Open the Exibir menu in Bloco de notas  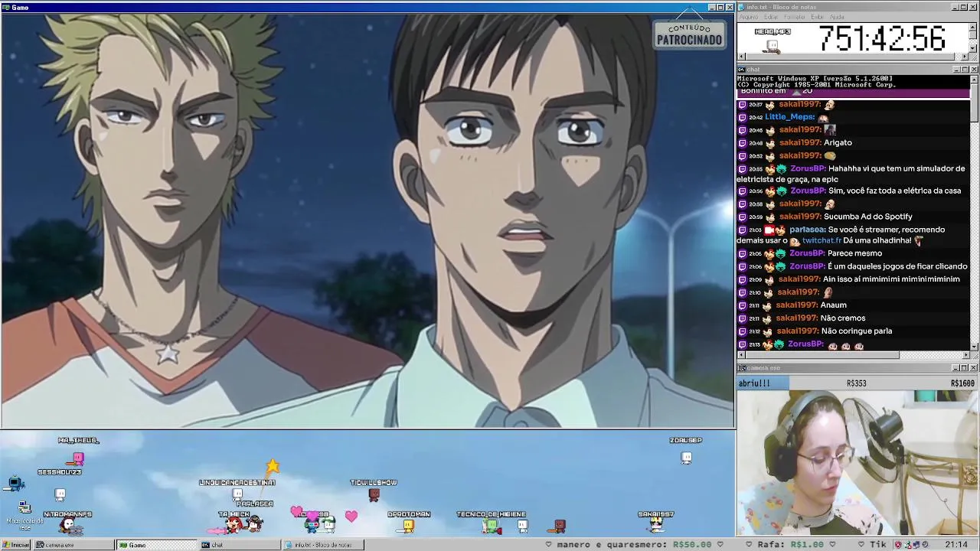click(x=817, y=17)
